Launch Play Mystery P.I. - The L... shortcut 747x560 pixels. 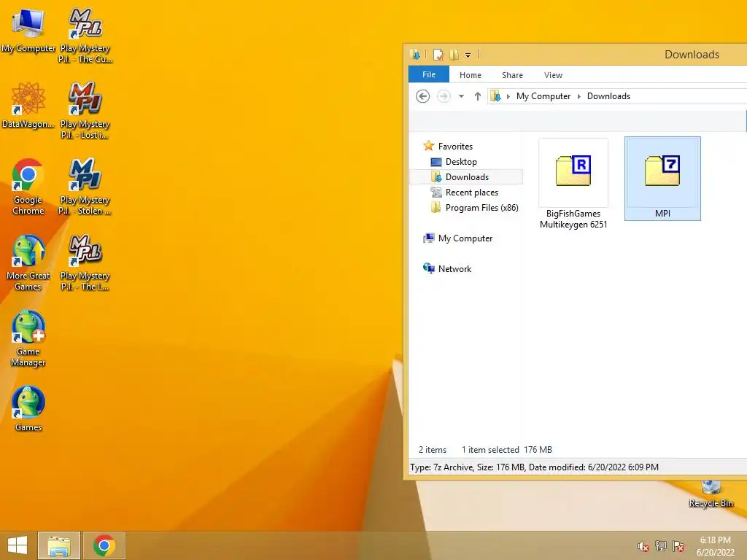click(85, 262)
